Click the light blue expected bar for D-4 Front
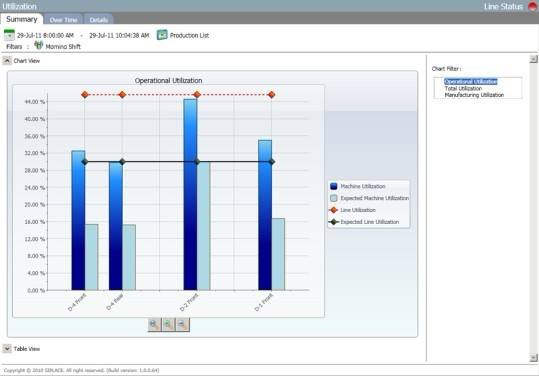 (91, 257)
